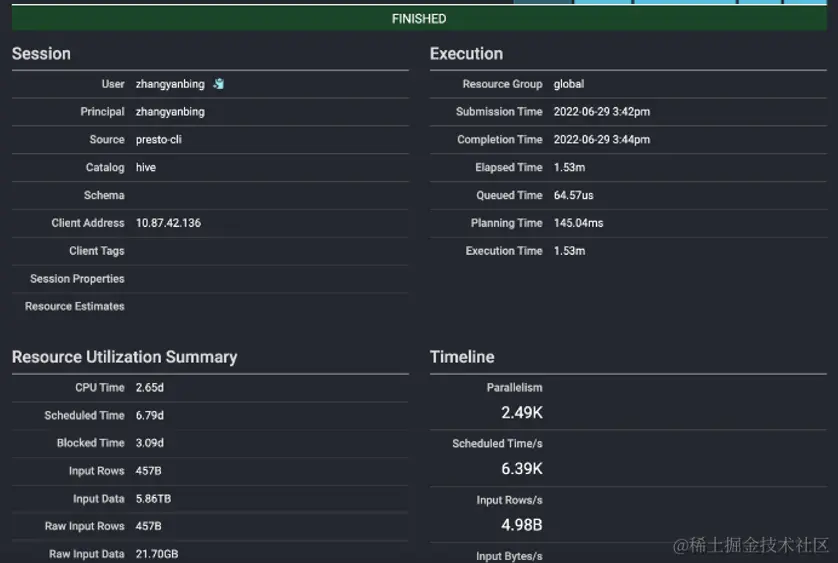The height and width of the screenshot is (563, 838).
Task: Click the Raw Input Data value 21.70GB
Action: coord(157,554)
